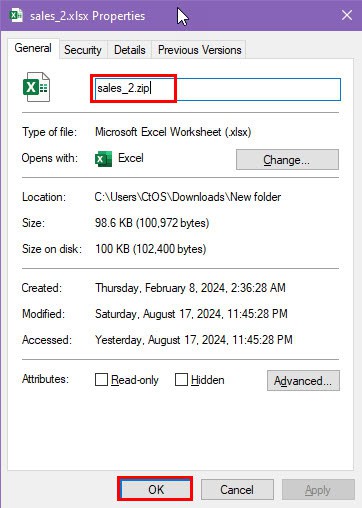This screenshot has width=362, height=508.
Task: Close the Properties dialog with X
Action: [347, 15]
